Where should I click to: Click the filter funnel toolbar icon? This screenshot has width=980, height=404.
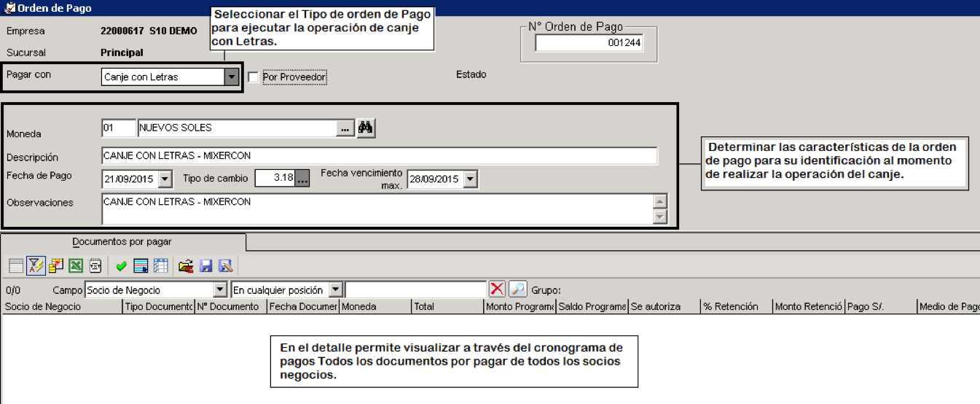[x=36, y=265]
